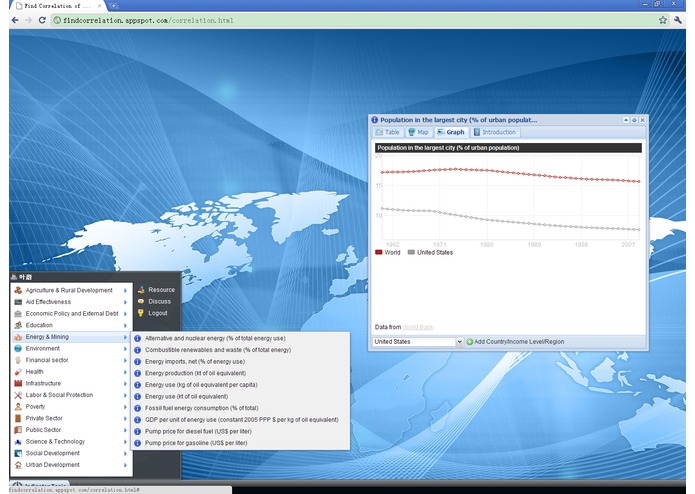Click the Financial sector icon
Image resolution: width=695 pixels, height=494 pixels.
18,360
